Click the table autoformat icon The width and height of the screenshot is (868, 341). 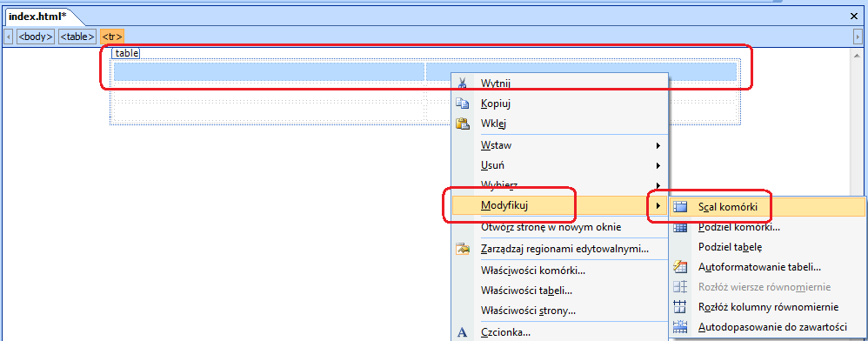click(680, 267)
